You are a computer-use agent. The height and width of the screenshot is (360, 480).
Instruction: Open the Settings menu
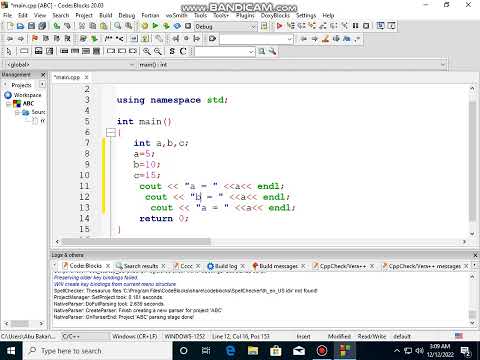(x=306, y=15)
